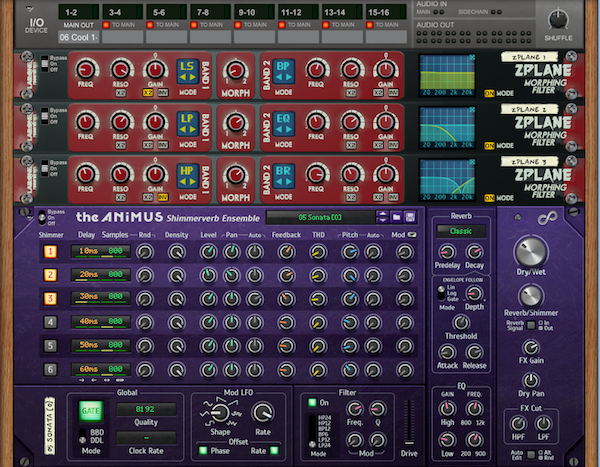The image size is (600, 467).
Task: Flip the Filter Mode type slider switch
Action: (313, 431)
